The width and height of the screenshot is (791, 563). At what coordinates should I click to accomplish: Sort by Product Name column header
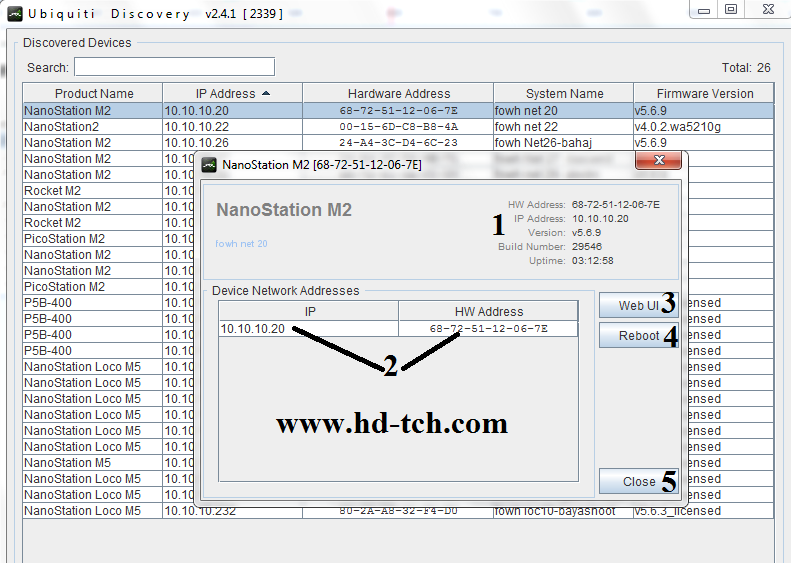tap(93, 93)
